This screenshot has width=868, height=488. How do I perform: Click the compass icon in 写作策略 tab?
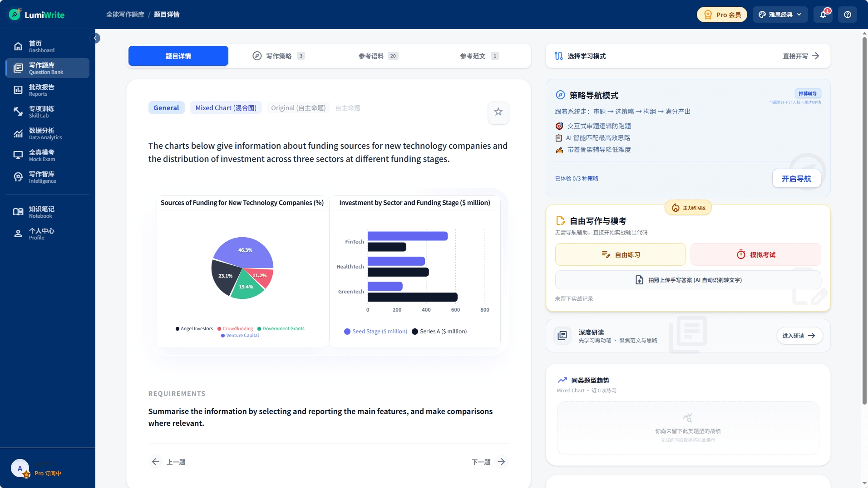[x=257, y=56]
